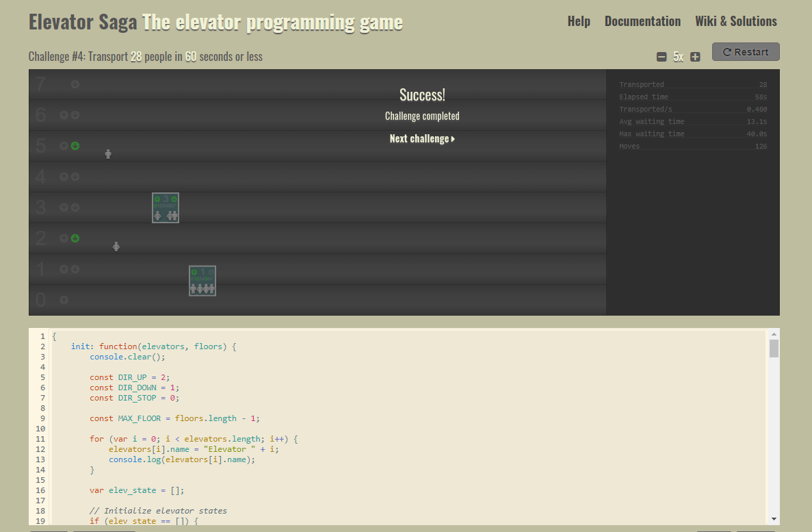Click the up arrow on floor 6
Viewport: 812px width, 532px height.
(64, 115)
